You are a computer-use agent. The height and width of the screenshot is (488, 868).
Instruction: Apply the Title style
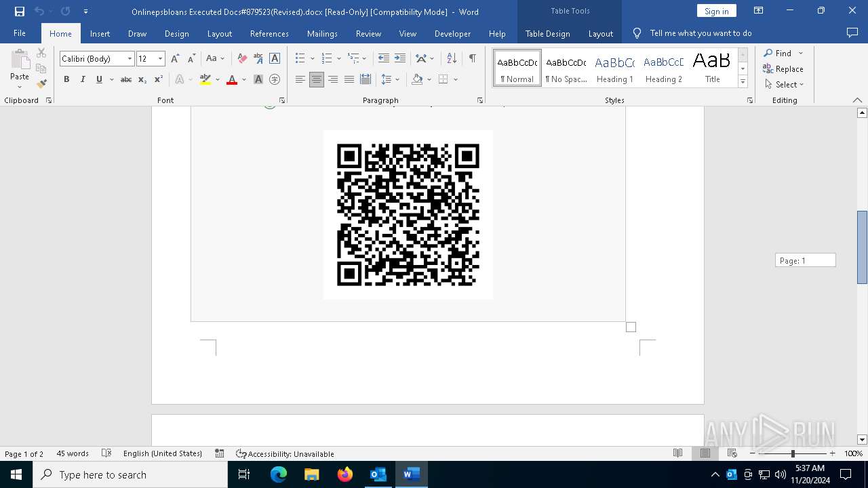[712, 68]
